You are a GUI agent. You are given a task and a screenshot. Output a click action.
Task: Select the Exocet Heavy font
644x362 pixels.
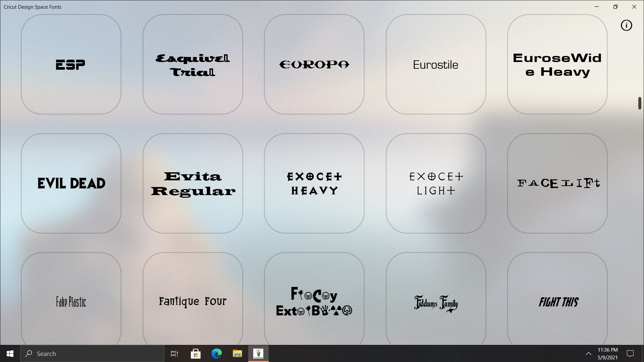pos(314,183)
